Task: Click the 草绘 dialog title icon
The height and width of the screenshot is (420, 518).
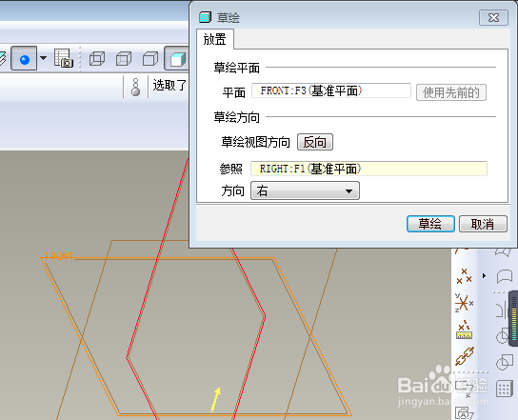Action: 205,17
